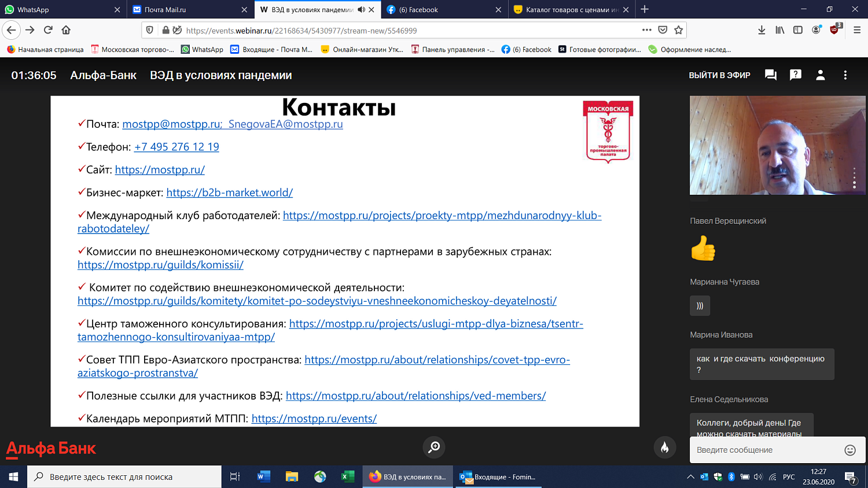Screen dimensions: 868x488
Task: Open bookmark Готовые фотографии...
Action: click(x=599, y=50)
